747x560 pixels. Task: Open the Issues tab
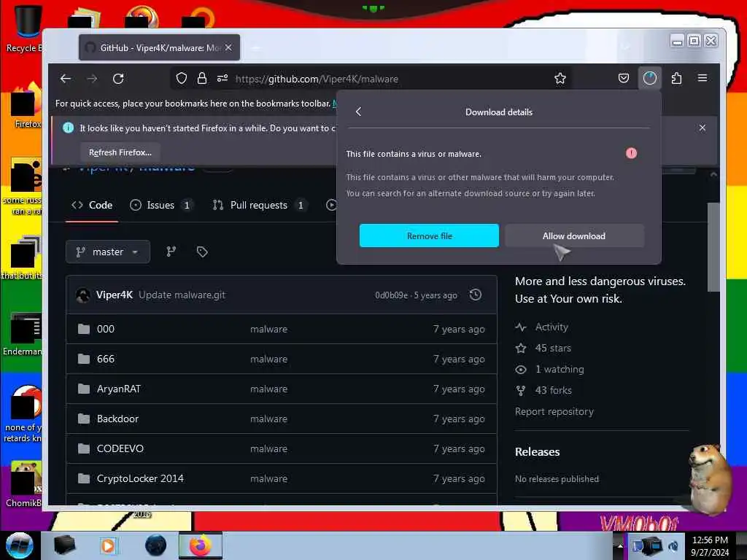(161, 205)
